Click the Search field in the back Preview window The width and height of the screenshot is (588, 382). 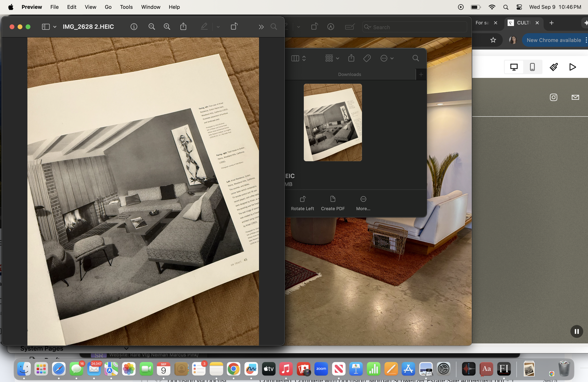(415, 27)
